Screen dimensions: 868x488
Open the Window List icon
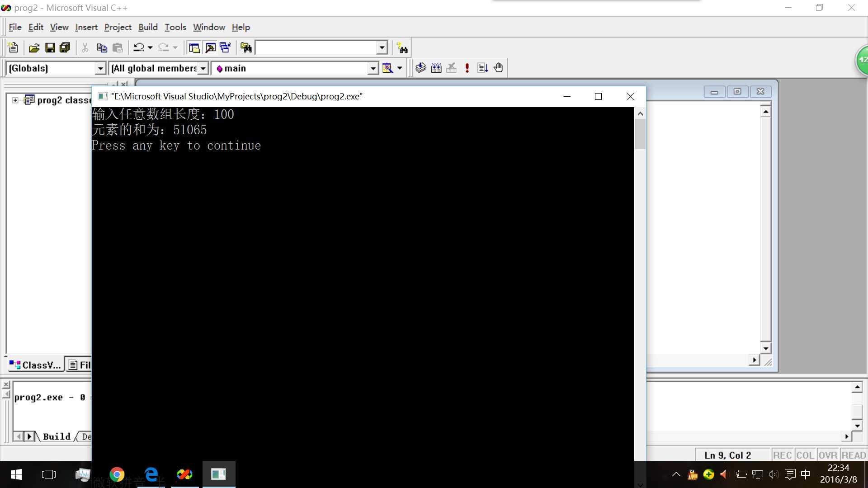[225, 47]
